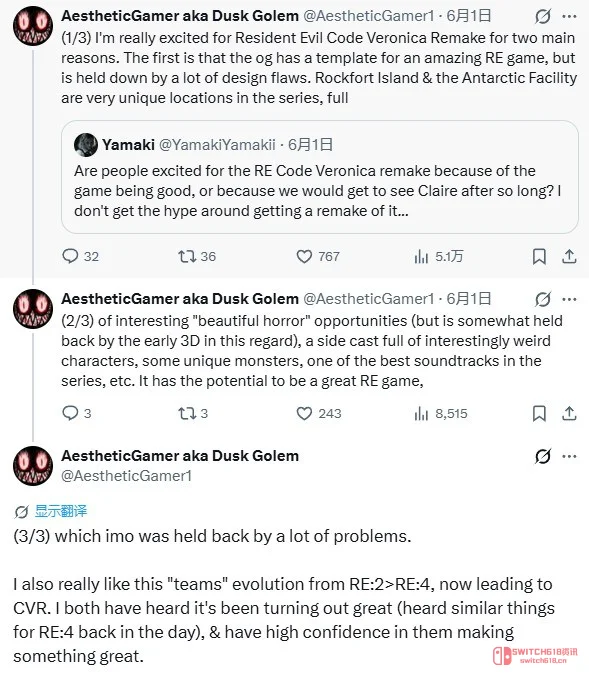Image resolution: width=589 pixels, height=675 pixels.
Task: Repost the (2/3) tweet with 3 reposts
Action: (187, 413)
